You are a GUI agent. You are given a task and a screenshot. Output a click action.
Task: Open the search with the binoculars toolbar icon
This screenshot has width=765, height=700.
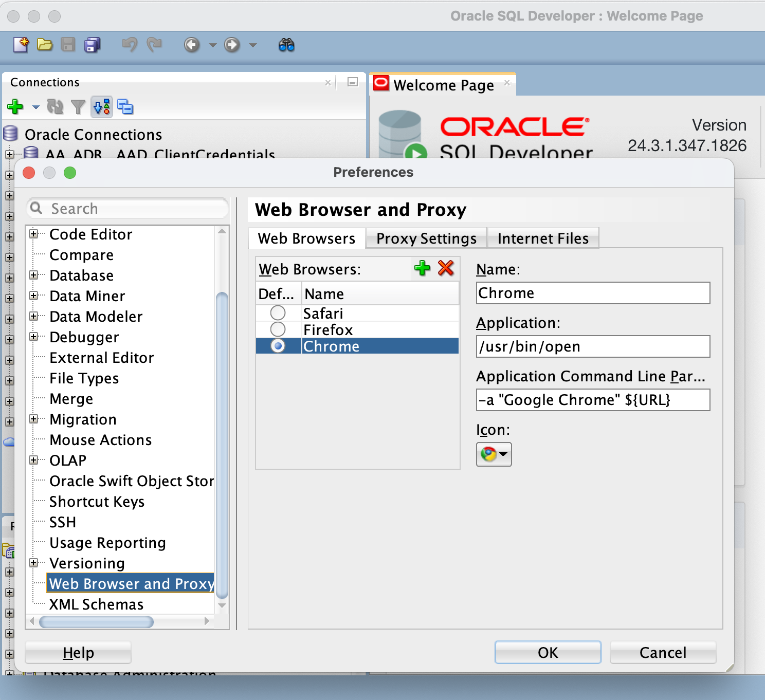287,45
